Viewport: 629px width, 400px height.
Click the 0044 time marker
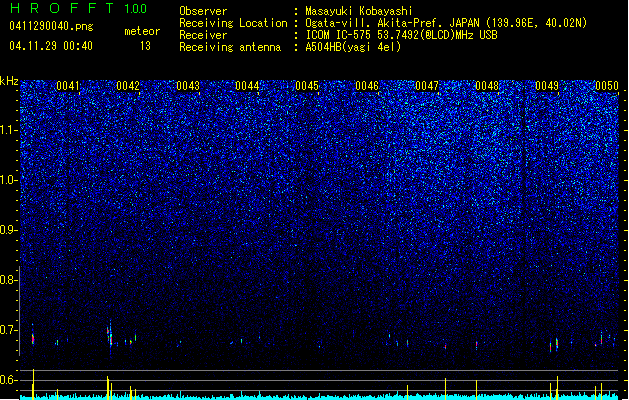[247, 86]
